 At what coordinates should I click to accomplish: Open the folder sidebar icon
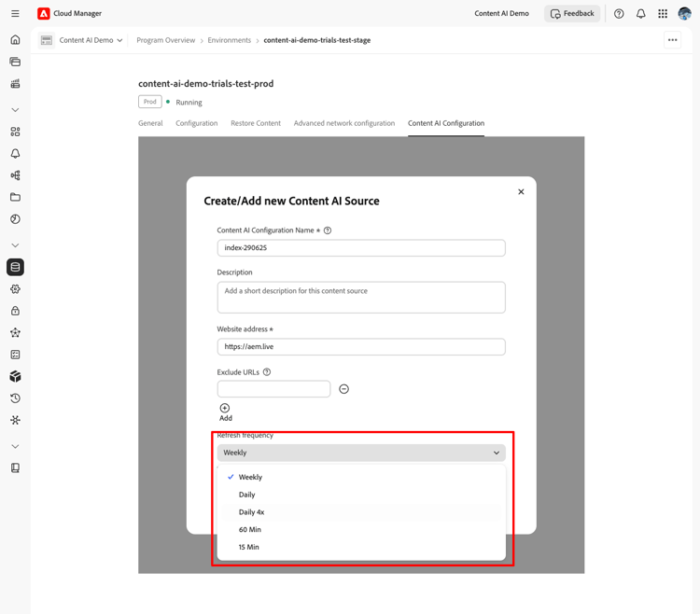(15, 197)
